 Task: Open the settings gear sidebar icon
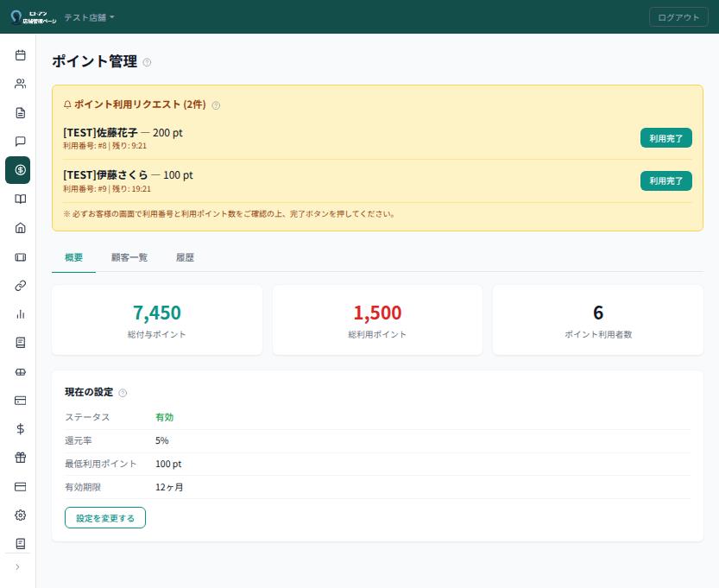pyautogui.click(x=20, y=515)
